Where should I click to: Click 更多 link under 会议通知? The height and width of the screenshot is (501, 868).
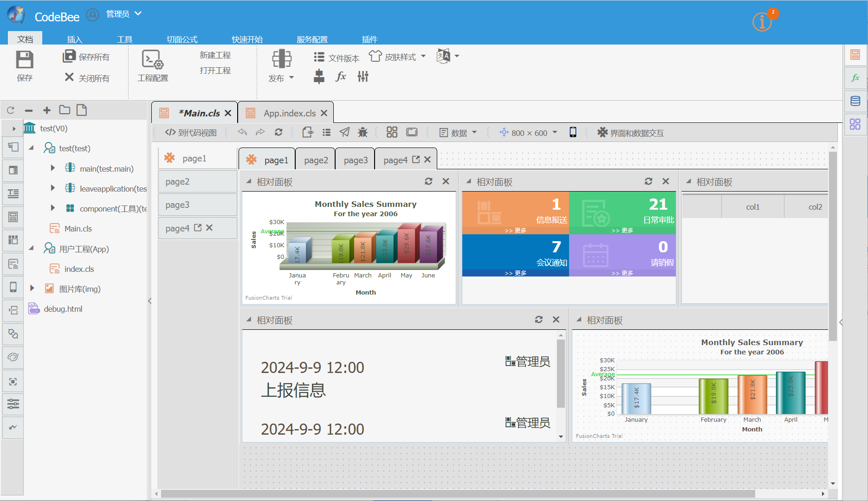point(515,273)
